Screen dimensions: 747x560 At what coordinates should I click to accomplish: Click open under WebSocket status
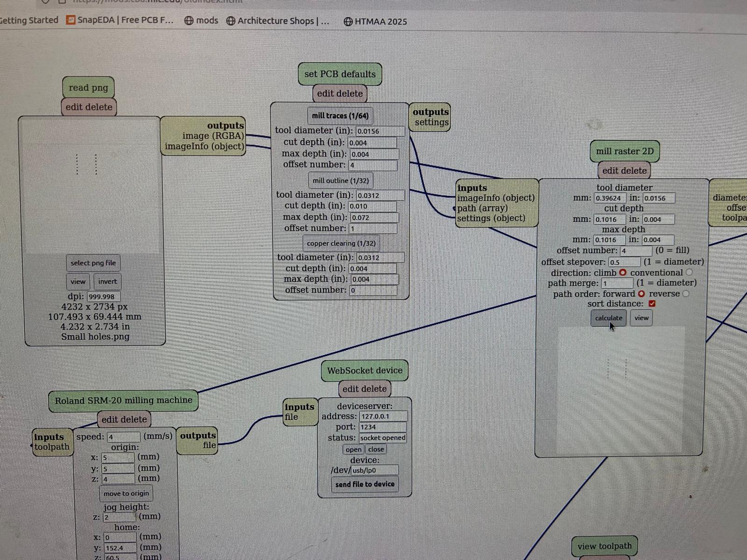click(x=353, y=449)
